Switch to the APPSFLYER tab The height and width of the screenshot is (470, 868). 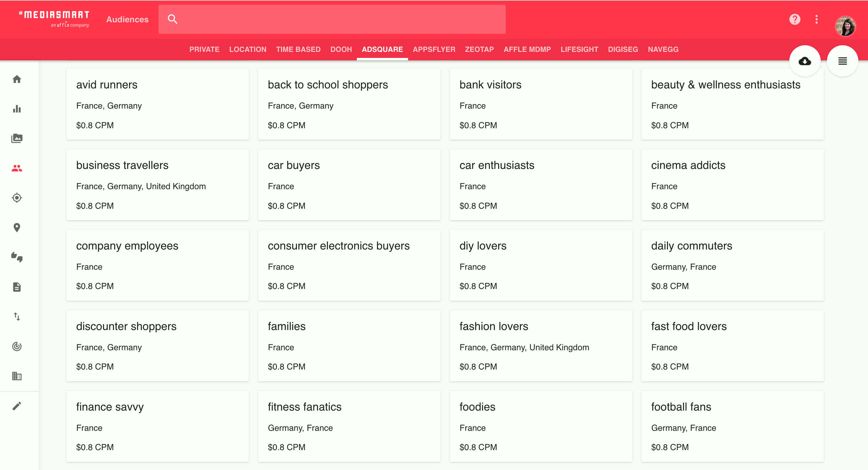click(x=434, y=49)
